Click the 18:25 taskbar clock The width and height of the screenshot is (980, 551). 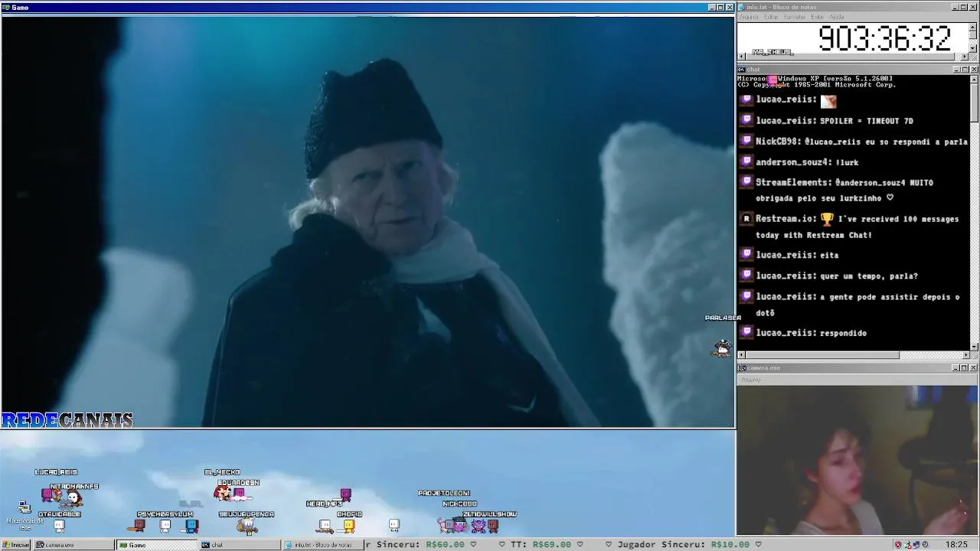click(956, 545)
